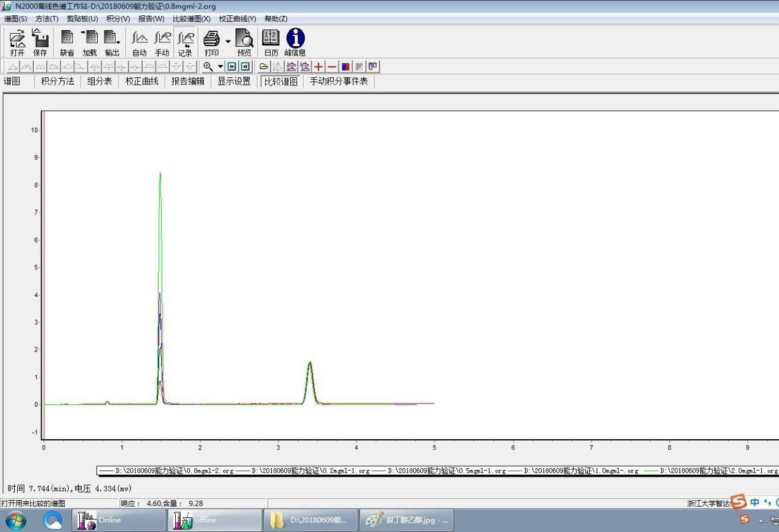This screenshot has width=779, height=532.
Task: Click the red minus remove chromatogram icon
Action: pos(332,66)
